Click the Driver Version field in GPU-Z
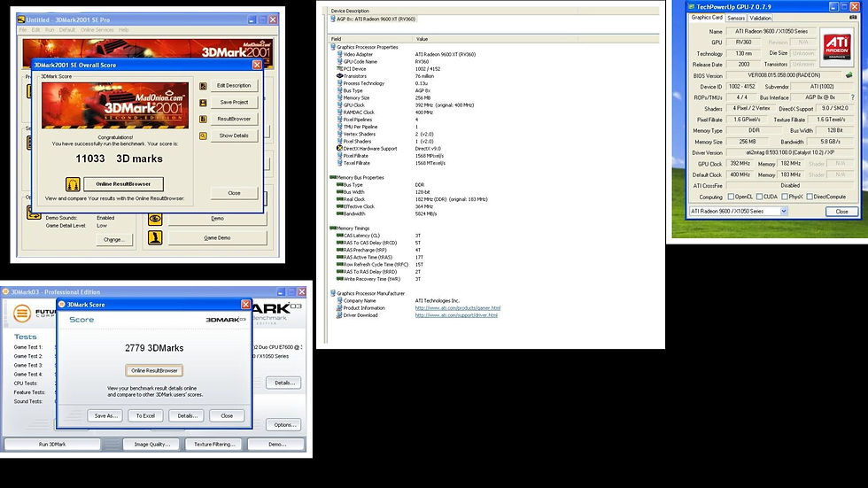 790,152
